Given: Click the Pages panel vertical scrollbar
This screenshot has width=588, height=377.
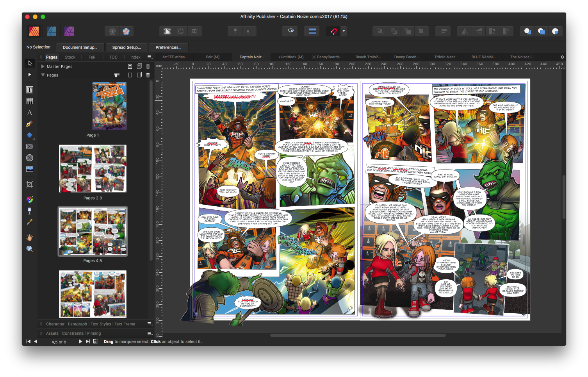Looking at the screenshot, I should point(151,170).
